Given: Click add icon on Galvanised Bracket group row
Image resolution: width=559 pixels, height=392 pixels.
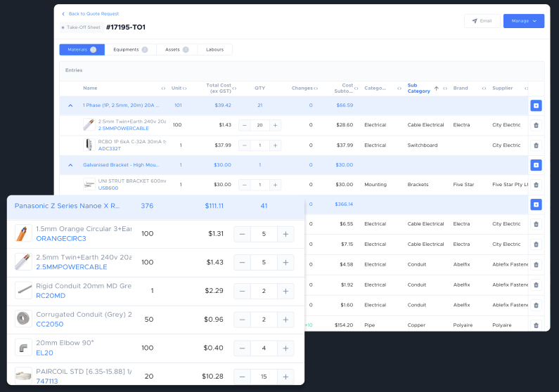Looking at the screenshot, I should (536, 165).
